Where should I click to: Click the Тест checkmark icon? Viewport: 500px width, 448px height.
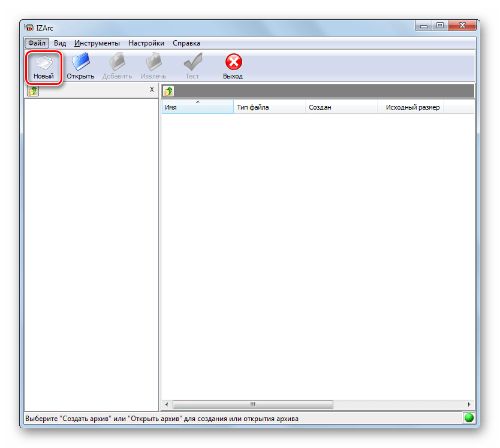pos(192,63)
